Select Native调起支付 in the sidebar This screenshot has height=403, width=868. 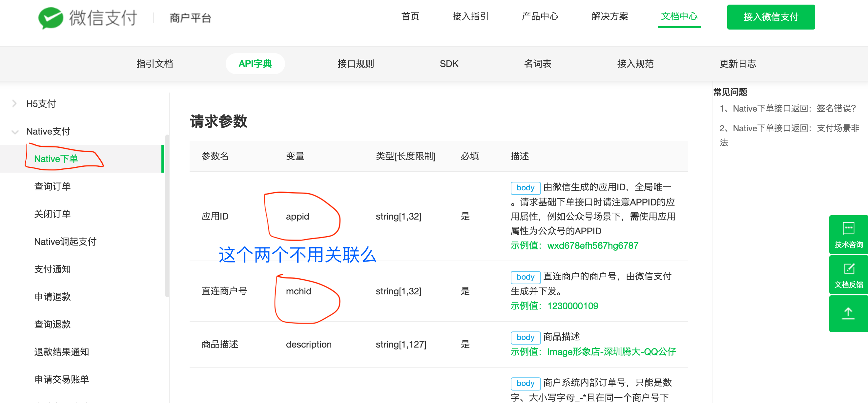coord(65,242)
